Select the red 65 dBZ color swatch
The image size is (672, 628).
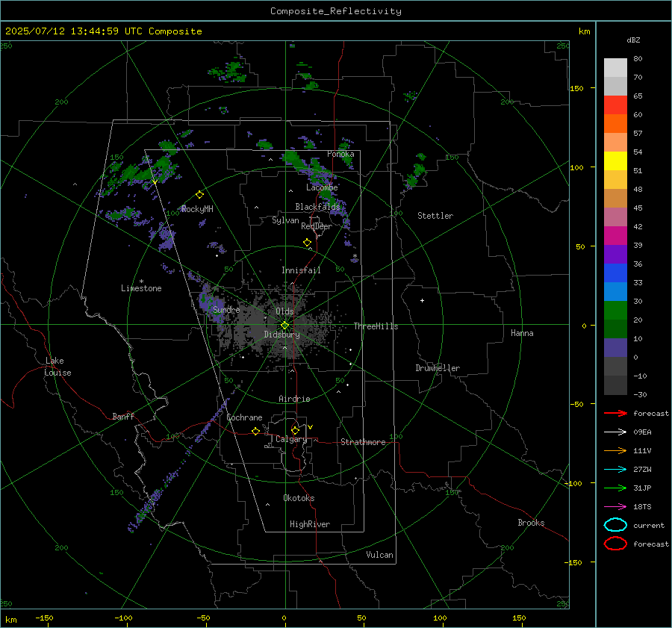(x=615, y=105)
